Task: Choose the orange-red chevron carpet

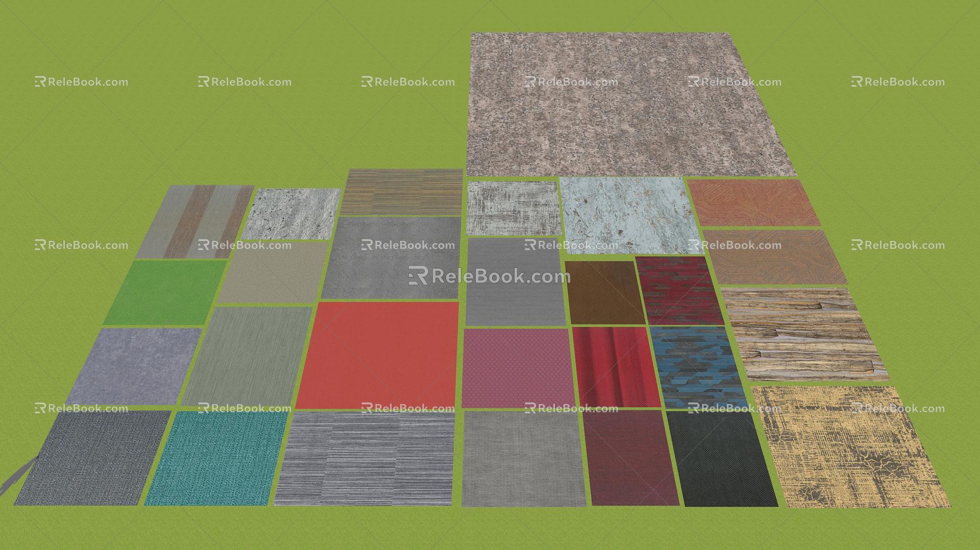Action: (753, 203)
